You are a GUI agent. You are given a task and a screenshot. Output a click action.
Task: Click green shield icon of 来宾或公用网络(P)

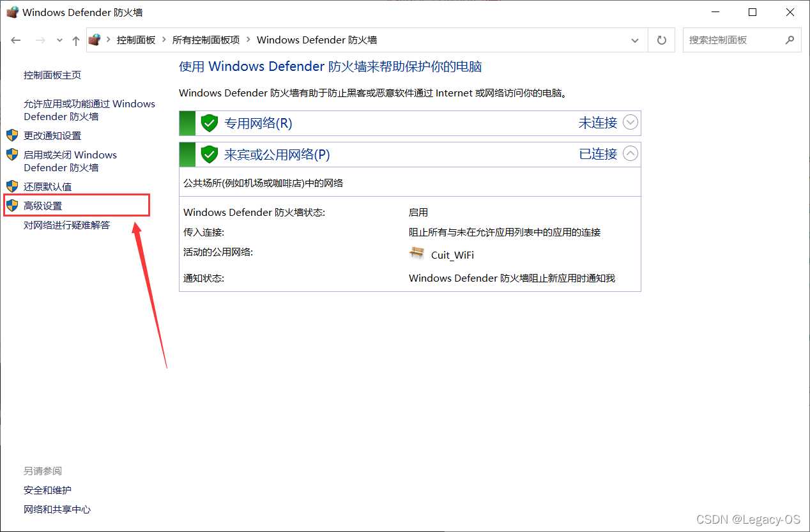click(210, 154)
